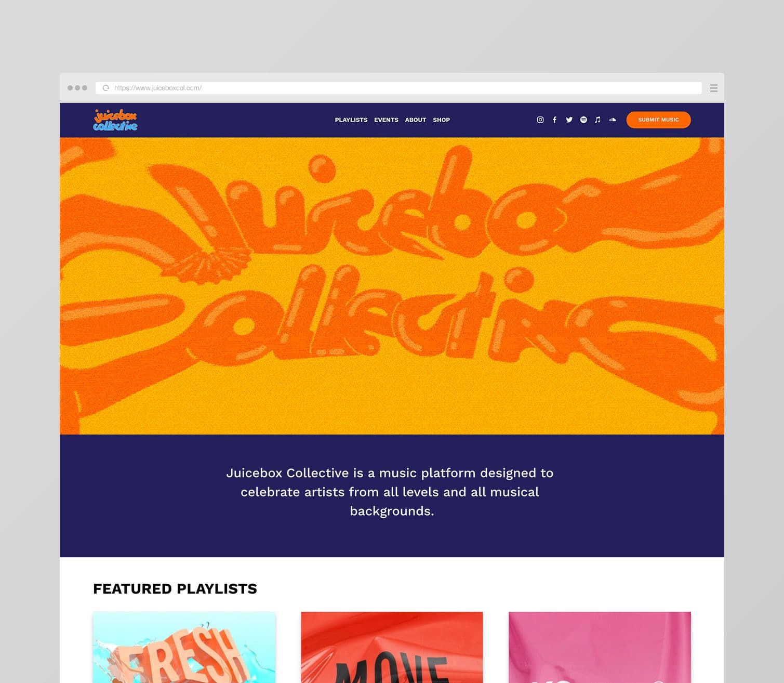Open the Facebook social icon
The width and height of the screenshot is (784, 683).
coord(554,120)
